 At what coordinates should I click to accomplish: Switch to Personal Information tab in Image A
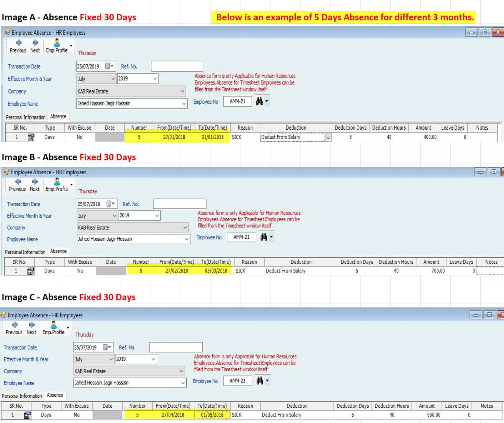(26, 117)
